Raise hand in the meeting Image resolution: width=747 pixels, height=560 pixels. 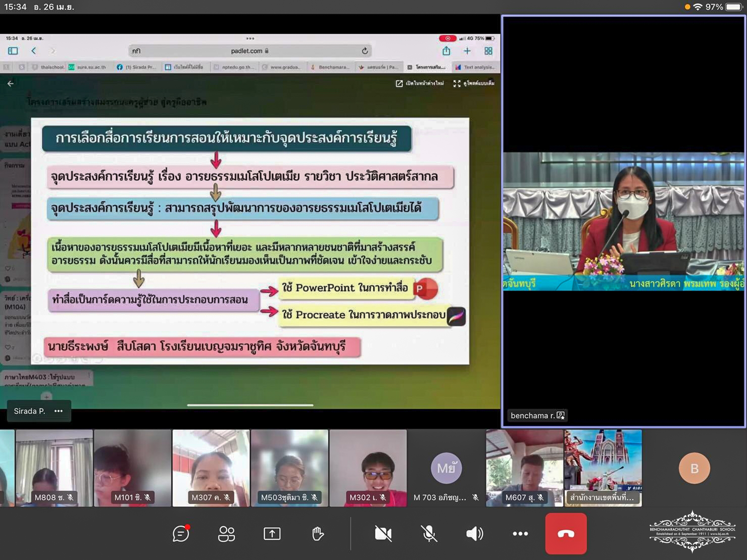pos(317,533)
